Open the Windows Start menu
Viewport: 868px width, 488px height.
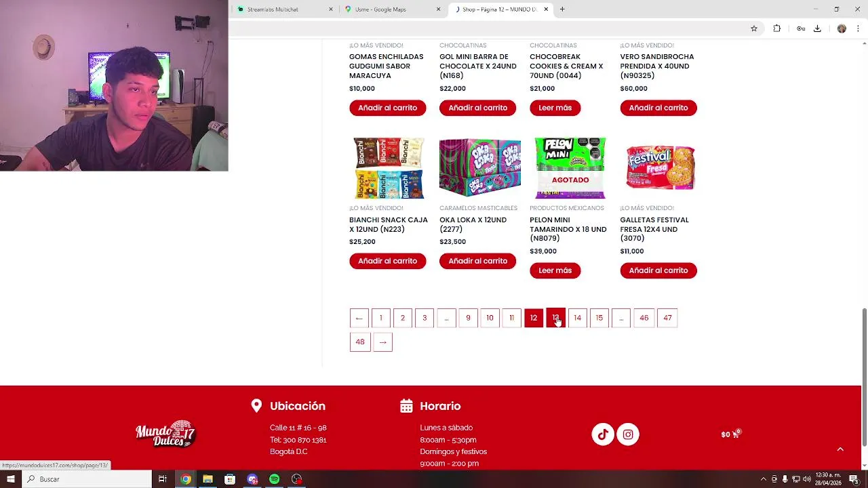(11, 479)
